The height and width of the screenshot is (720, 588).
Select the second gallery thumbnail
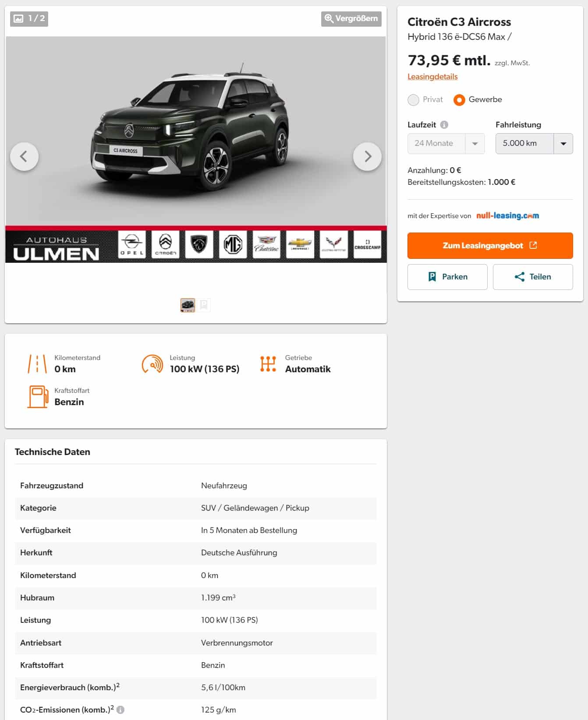tap(204, 305)
